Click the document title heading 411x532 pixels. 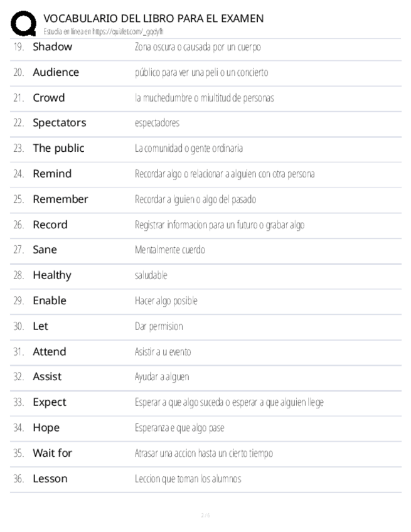(154, 18)
